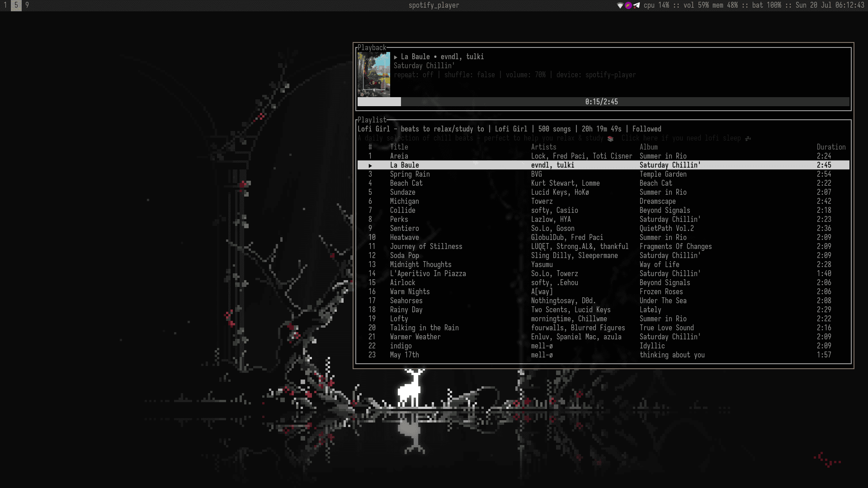
Task: Open Telegram from the system tray
Action: [636, 6]
